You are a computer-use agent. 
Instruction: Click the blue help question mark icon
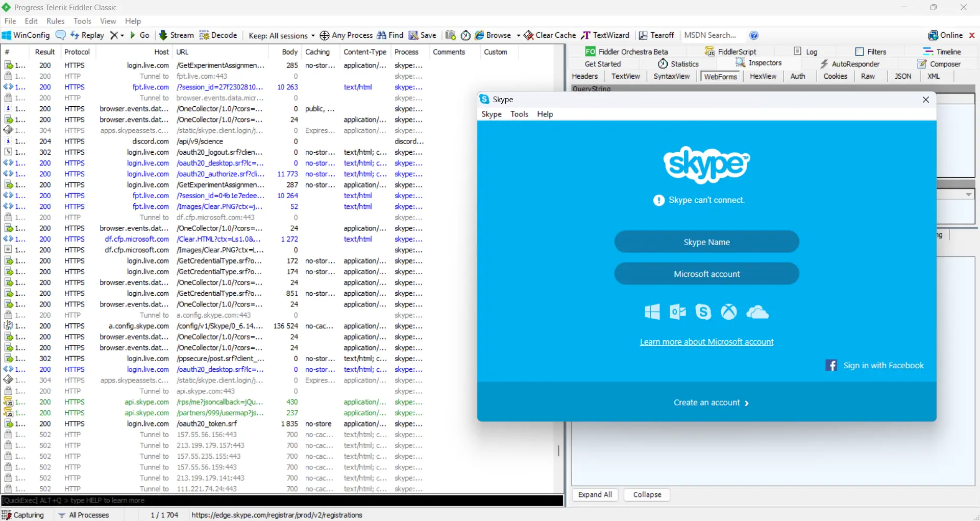[x=754, y=35]
